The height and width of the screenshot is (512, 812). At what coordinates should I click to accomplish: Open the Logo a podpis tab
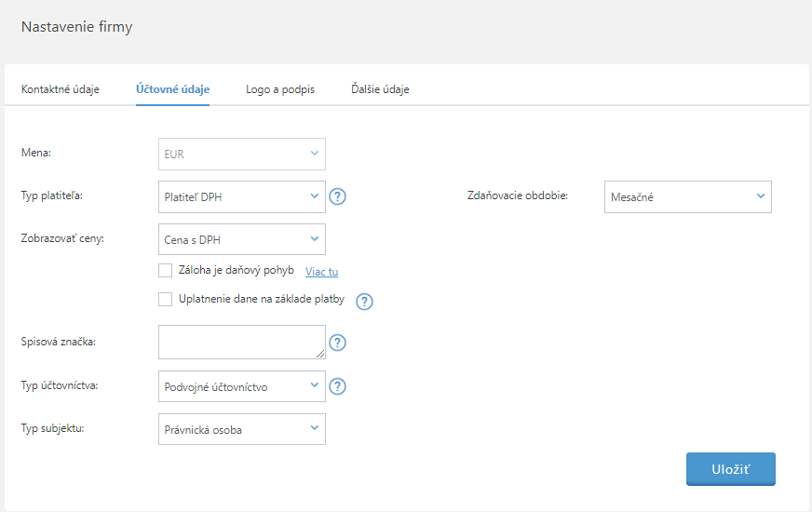pyautogui.click(x=280, y=89)
